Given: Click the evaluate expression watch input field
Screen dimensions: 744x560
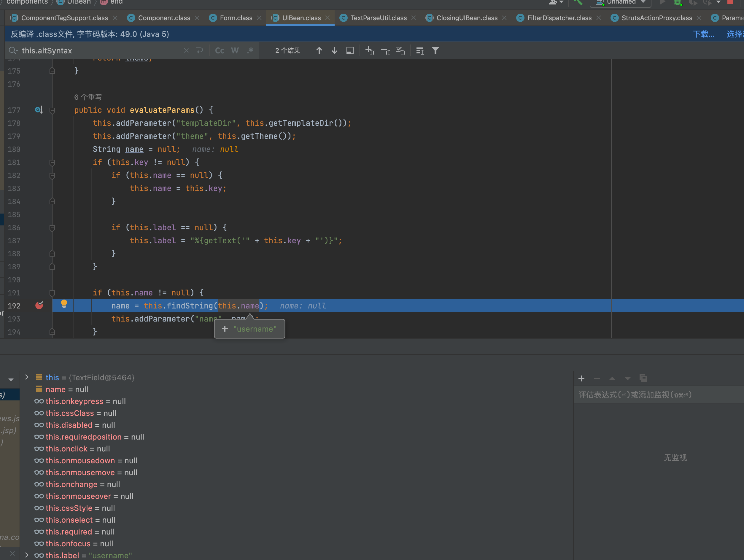Looking at the screenshot, I should tap(659, 394).
